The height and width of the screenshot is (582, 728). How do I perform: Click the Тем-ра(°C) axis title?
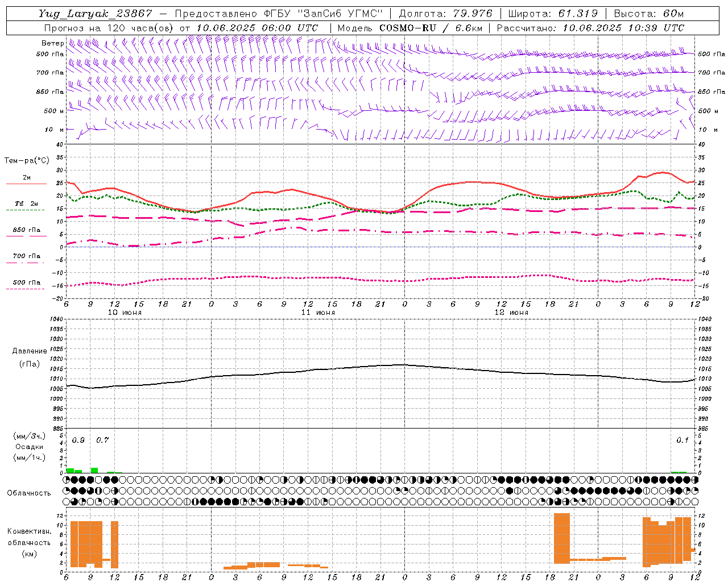tap(26, 161)
